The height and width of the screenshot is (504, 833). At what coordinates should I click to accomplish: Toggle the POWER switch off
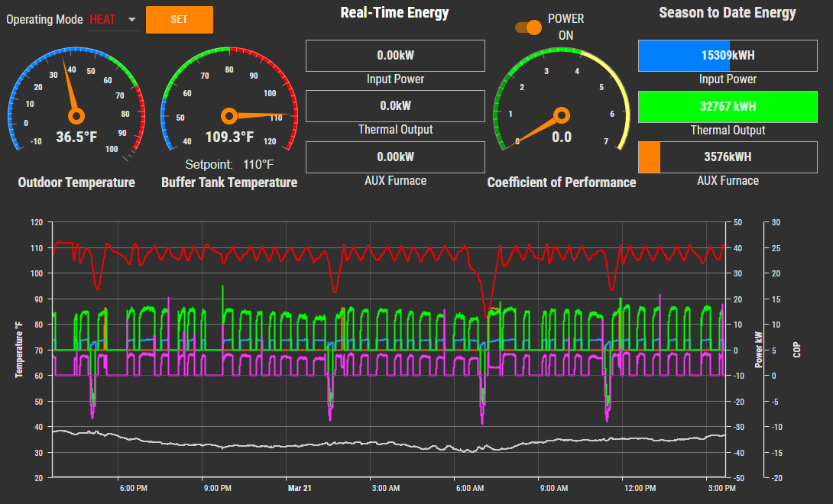(529, 27)
